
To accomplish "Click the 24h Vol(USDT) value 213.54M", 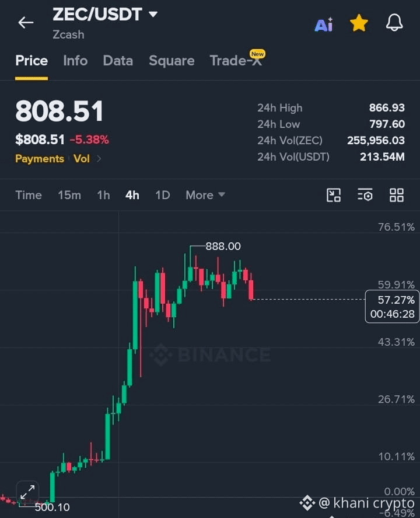I will 382,157.
